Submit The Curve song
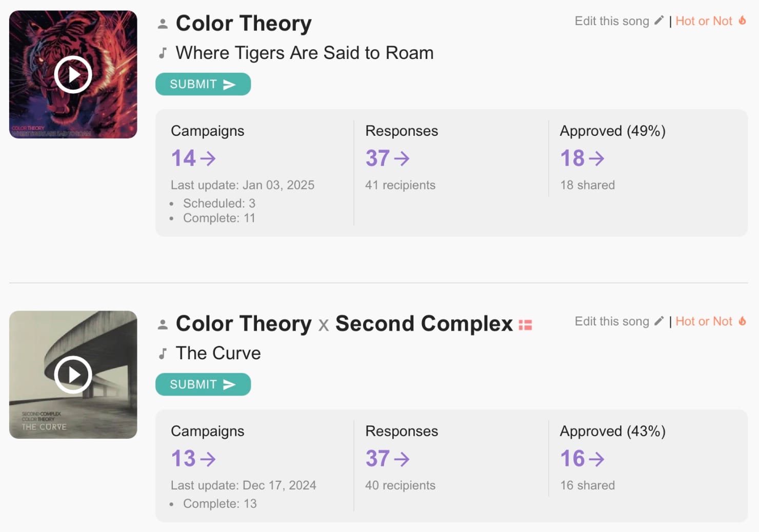This screenshot has width=759, height=532. click(x=203, y=384)
